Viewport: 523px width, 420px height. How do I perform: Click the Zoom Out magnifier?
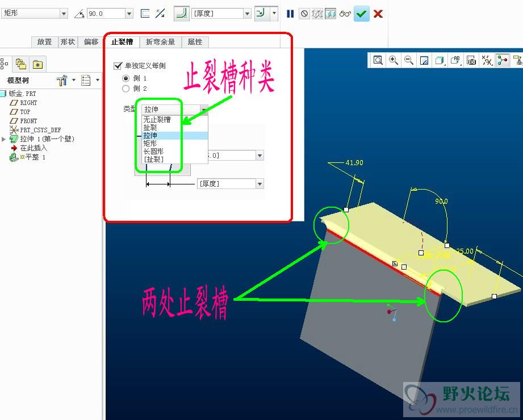[x=409, y=60]
